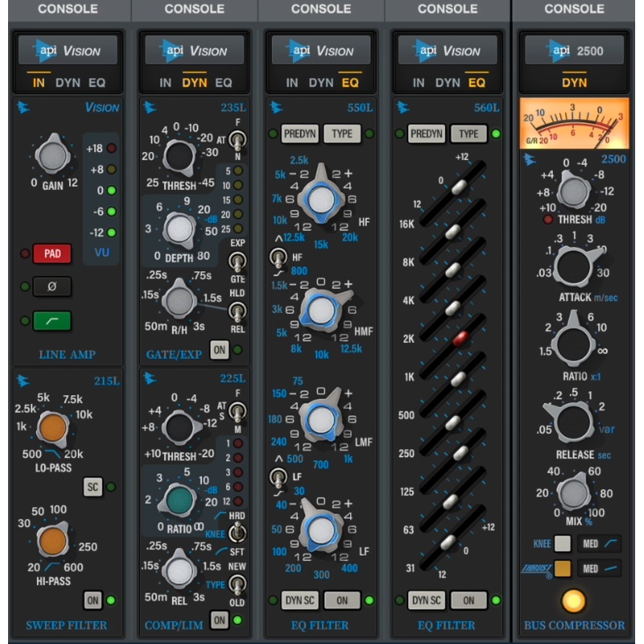Viewport: 644px width, 644px height.
Task: Click the CONSOLE header above api 2500
Action: (x=574, y=9)
